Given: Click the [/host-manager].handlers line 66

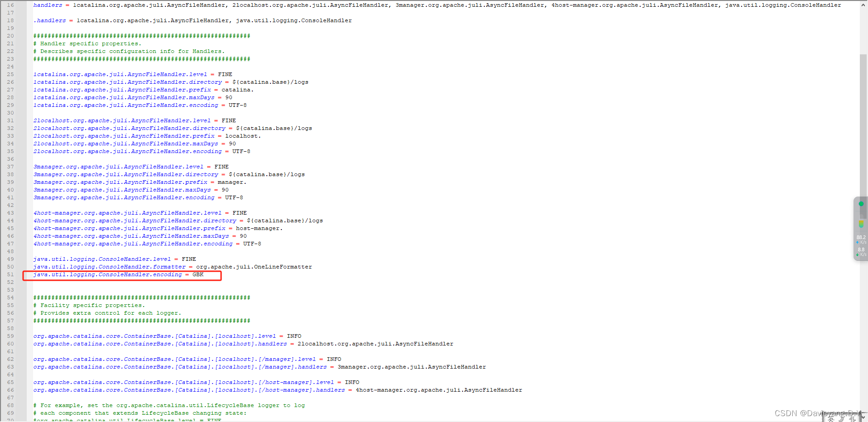Looking at the screenshot, I should 278,390.
